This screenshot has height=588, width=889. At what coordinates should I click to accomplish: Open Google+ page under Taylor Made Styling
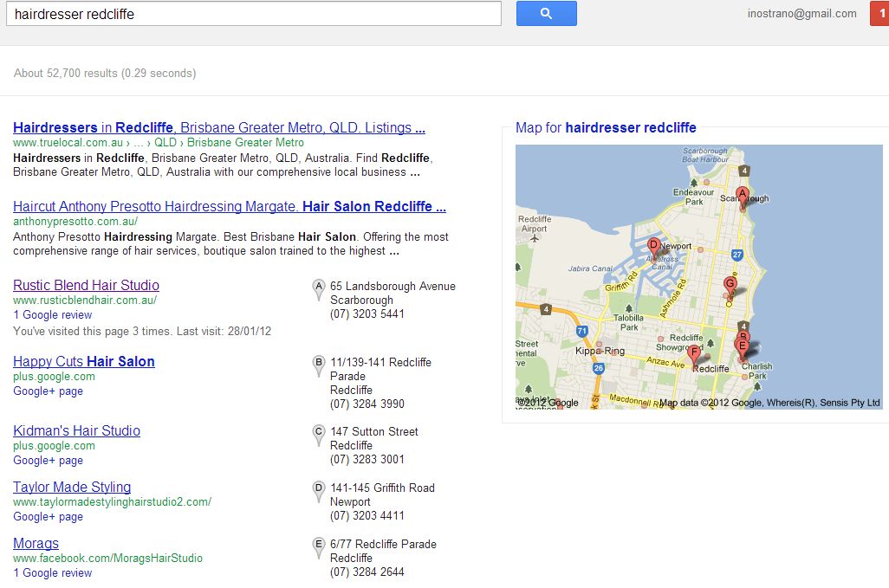click(x=48, y=517)
